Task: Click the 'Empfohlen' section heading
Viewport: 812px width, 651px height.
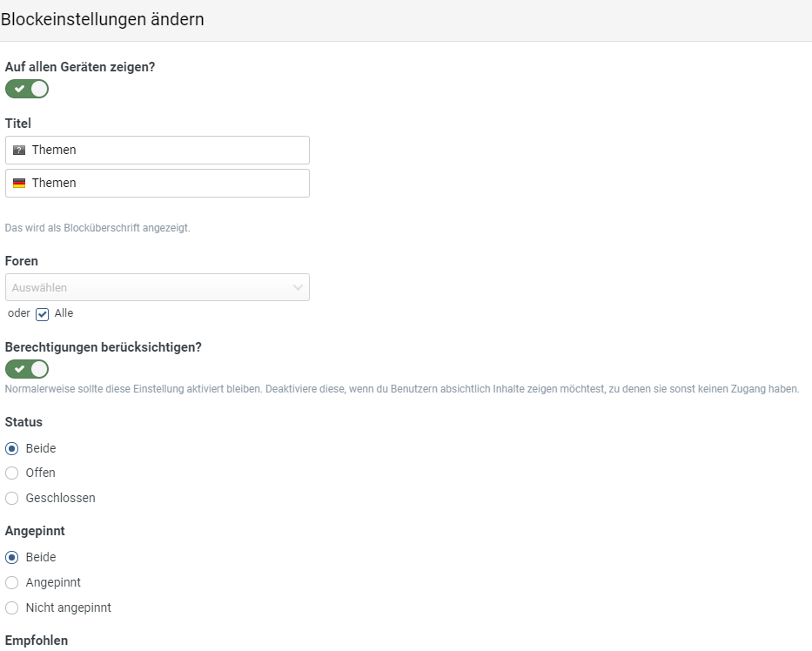Action: tap(37, 640)
